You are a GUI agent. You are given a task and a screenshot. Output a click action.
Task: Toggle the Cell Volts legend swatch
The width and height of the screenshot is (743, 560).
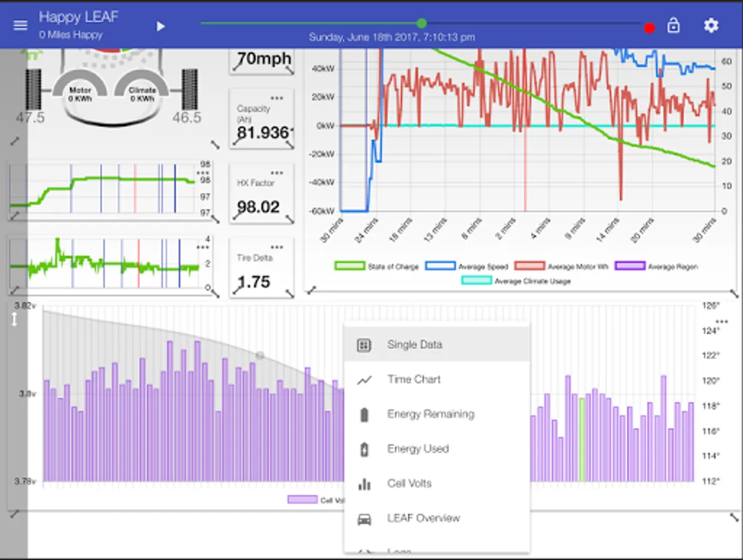[x=302, y=500]
